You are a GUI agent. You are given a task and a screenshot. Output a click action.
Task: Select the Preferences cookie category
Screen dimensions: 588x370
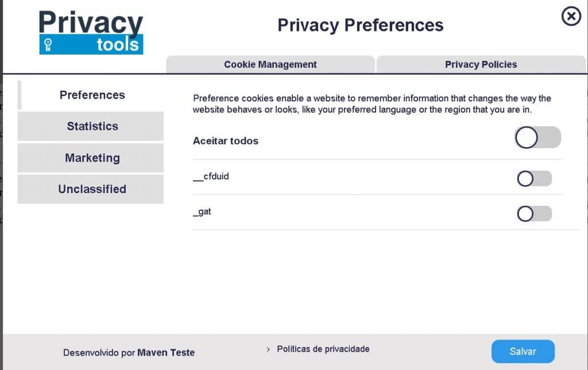pyautogui.click(x=91, y=95)
